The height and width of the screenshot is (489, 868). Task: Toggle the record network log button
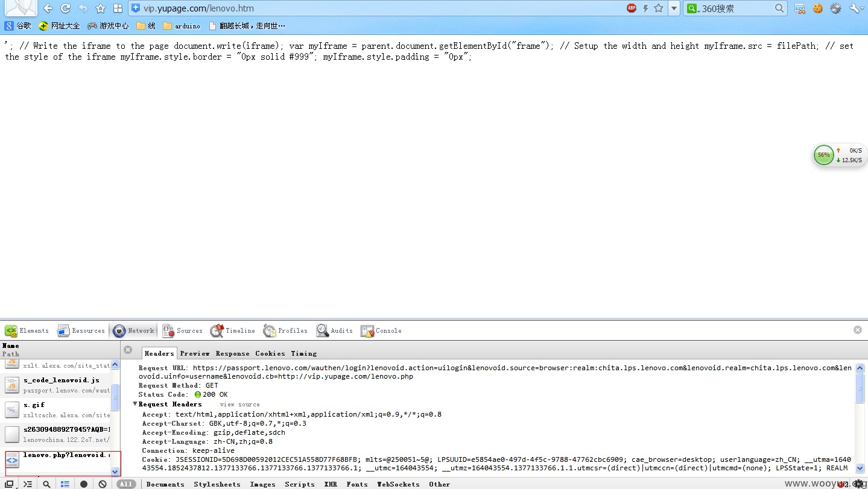coord(84,484)
